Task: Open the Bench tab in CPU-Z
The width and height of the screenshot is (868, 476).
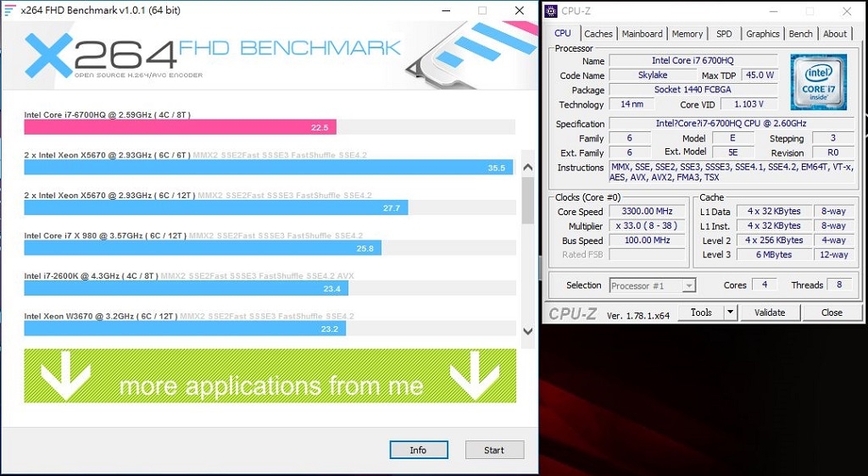Action: [x=800, y=34]
